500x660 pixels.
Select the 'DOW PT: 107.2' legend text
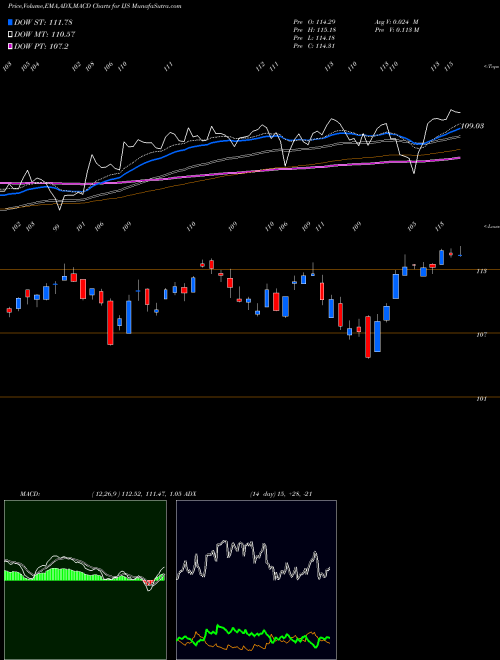[x=41, y=47]
